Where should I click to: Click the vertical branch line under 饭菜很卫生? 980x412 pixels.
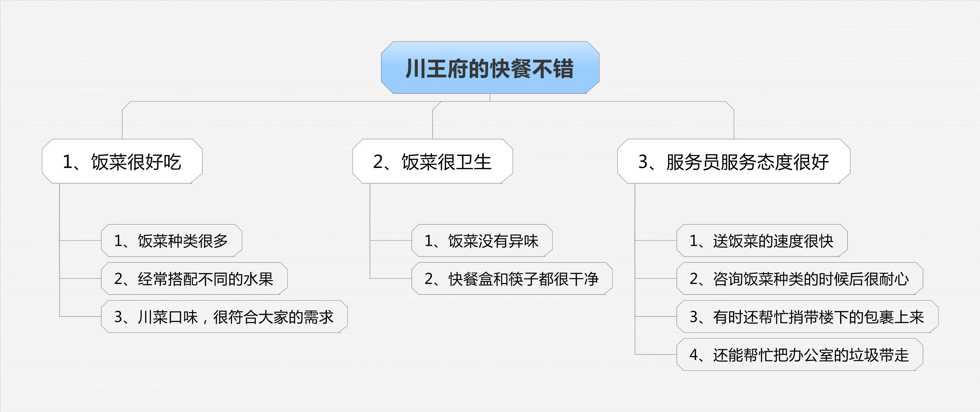tap(370, 231)
